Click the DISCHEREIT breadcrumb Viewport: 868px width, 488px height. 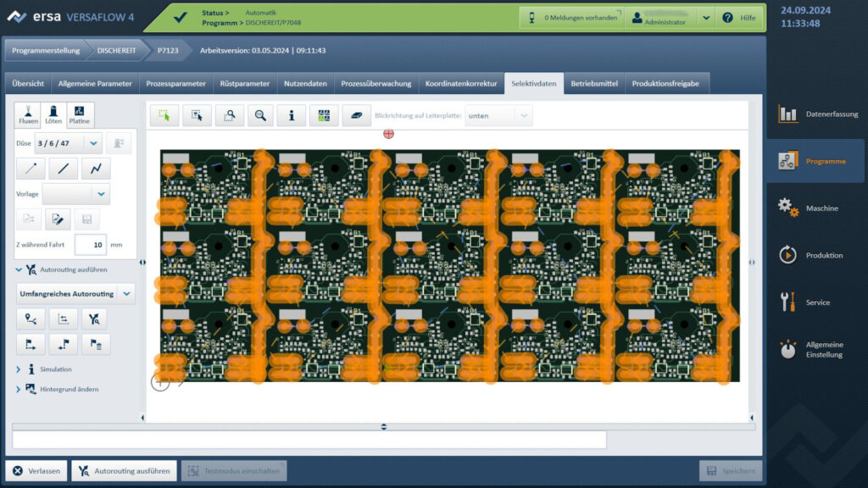click(x=116, y=50)
